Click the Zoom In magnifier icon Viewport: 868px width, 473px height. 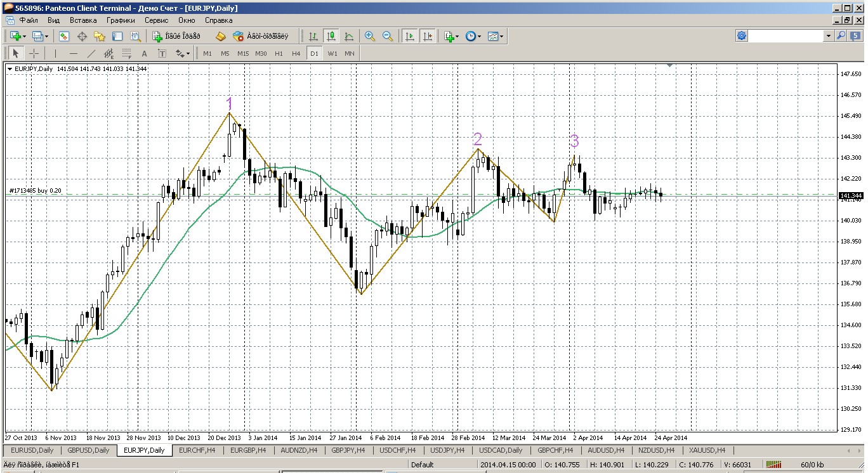(370, 36)
